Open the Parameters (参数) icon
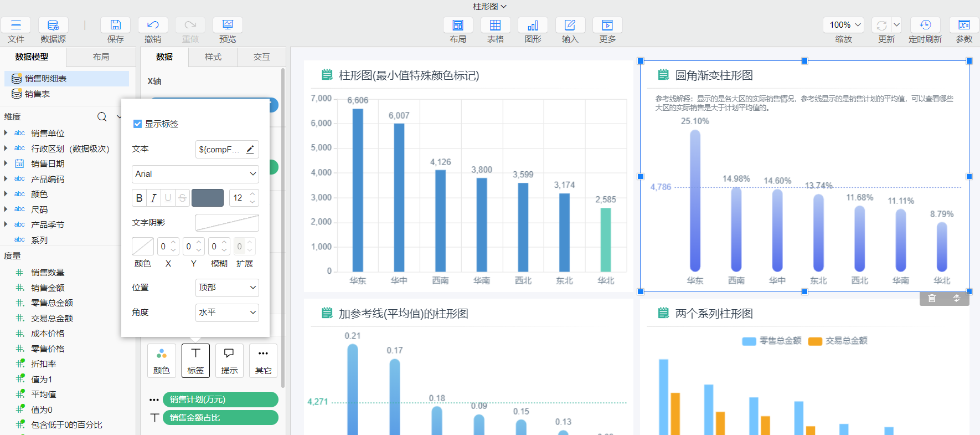Image resolution: width=980 pixels, height=435 pixels. coord(964,25)
